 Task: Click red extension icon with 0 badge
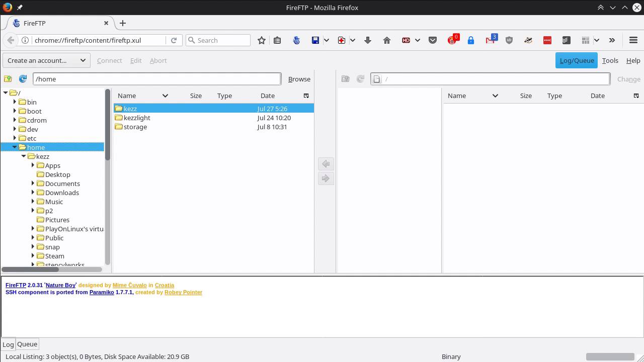coord(452,40)
